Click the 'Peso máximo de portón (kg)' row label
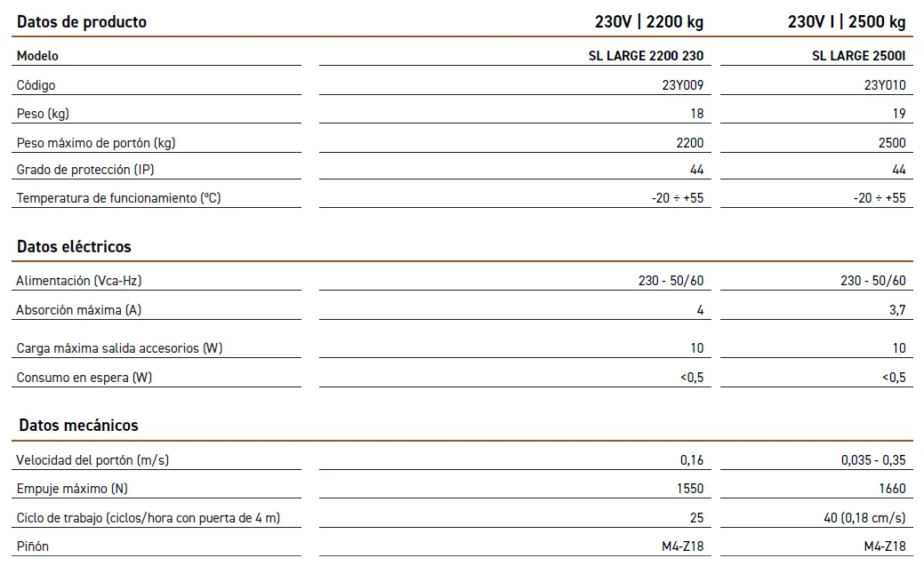 [102, 143]
